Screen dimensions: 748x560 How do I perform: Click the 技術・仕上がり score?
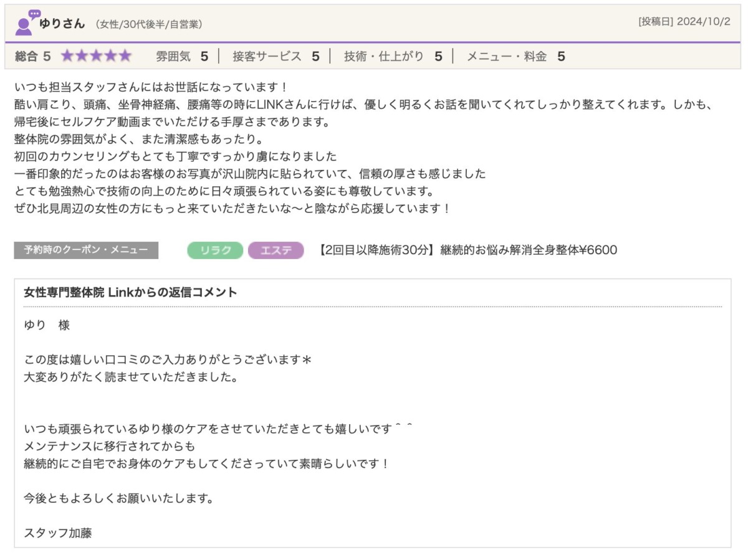point(393,57)
